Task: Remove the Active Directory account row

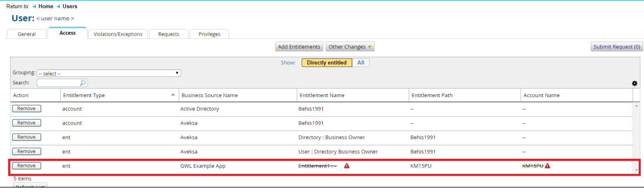Action: click(x=26, y=109)
